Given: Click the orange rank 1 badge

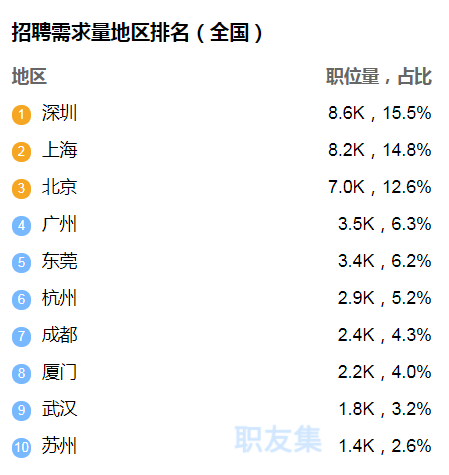Looking at the screenshot, I should 21,115.
